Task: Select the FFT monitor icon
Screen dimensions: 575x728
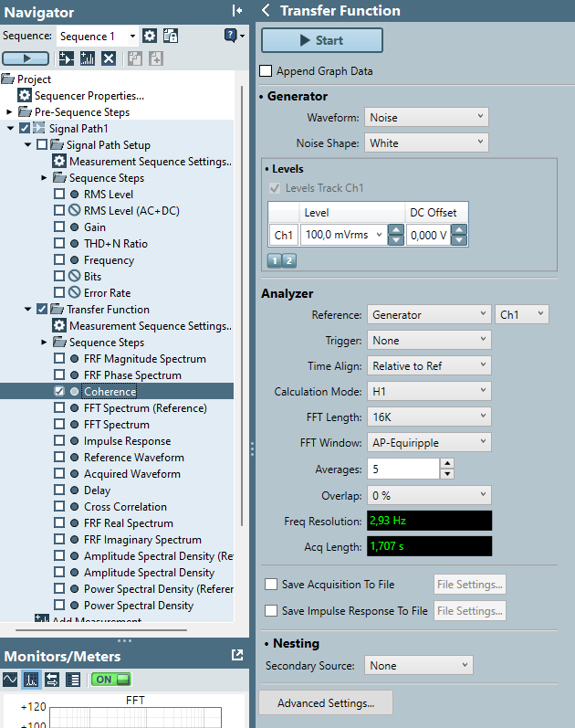Action: (31, 680)
